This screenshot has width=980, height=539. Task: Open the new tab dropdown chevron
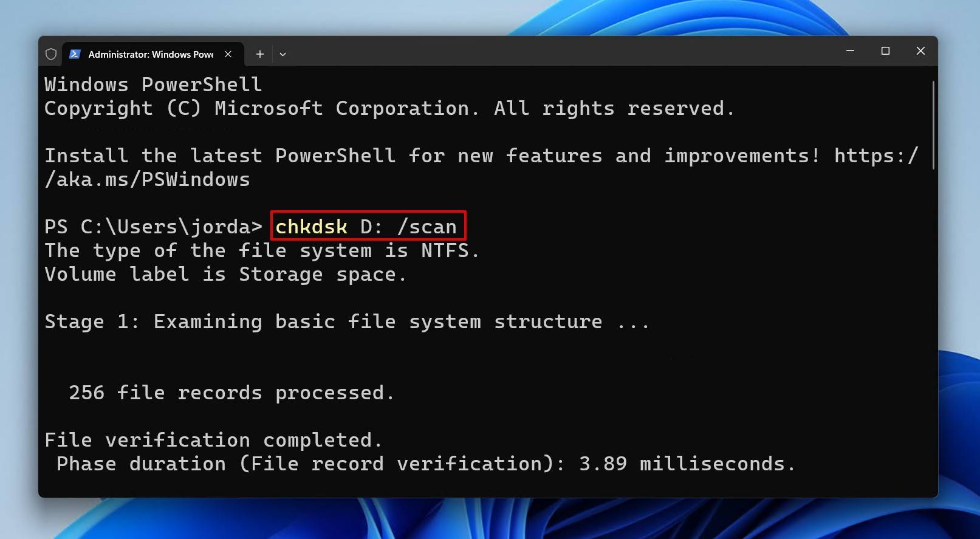coord(283,54)
